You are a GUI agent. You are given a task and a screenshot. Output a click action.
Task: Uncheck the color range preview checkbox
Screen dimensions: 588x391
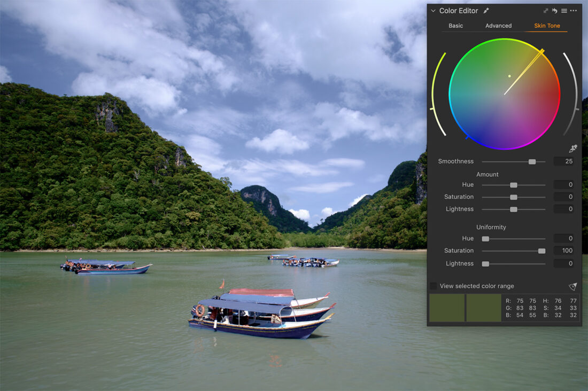click(434, 286)
